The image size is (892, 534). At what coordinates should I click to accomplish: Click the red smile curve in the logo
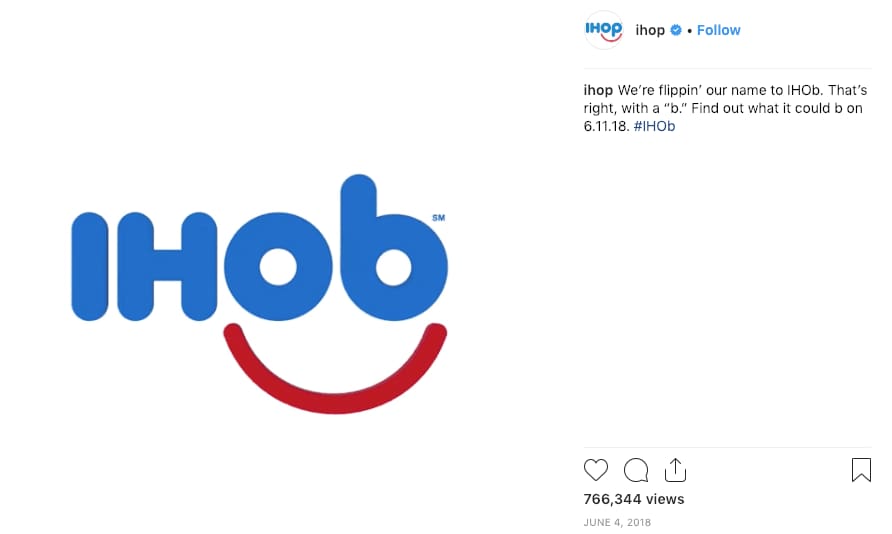[335, 368]
